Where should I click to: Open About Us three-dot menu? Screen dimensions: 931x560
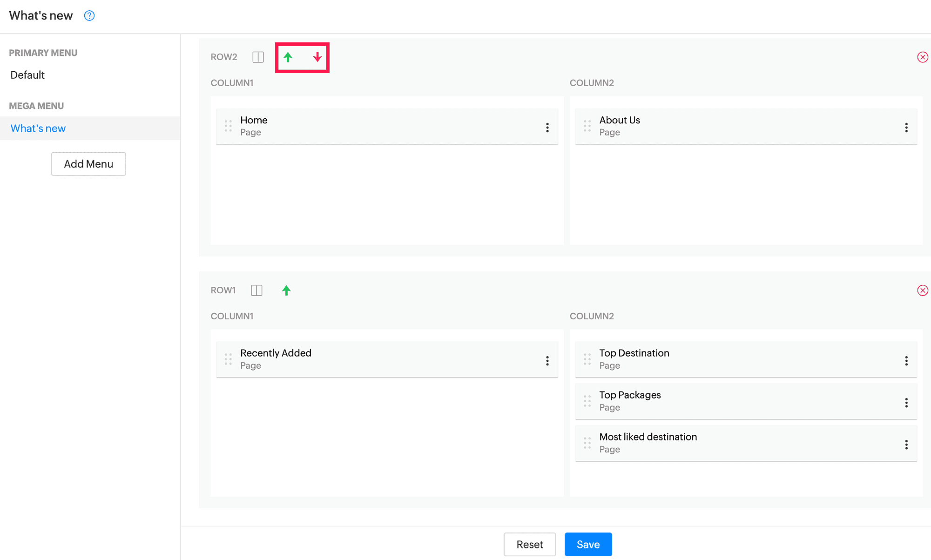(x=906, y=128)
